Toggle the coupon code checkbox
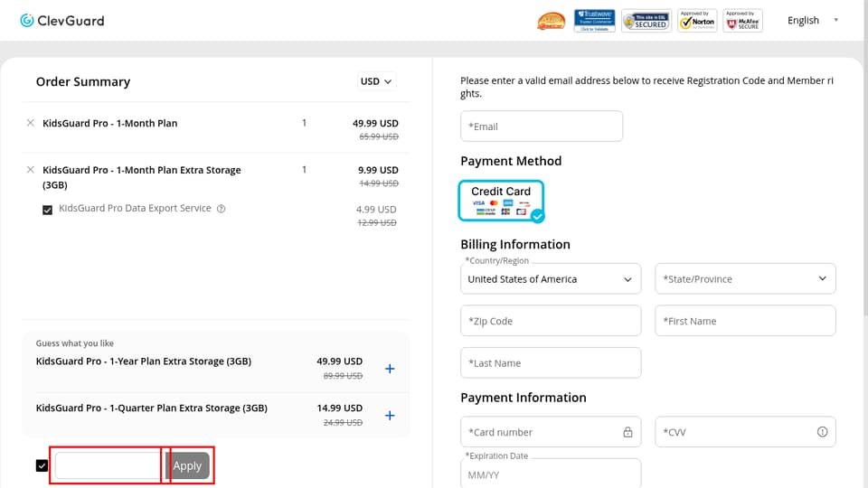 point(42,465)
